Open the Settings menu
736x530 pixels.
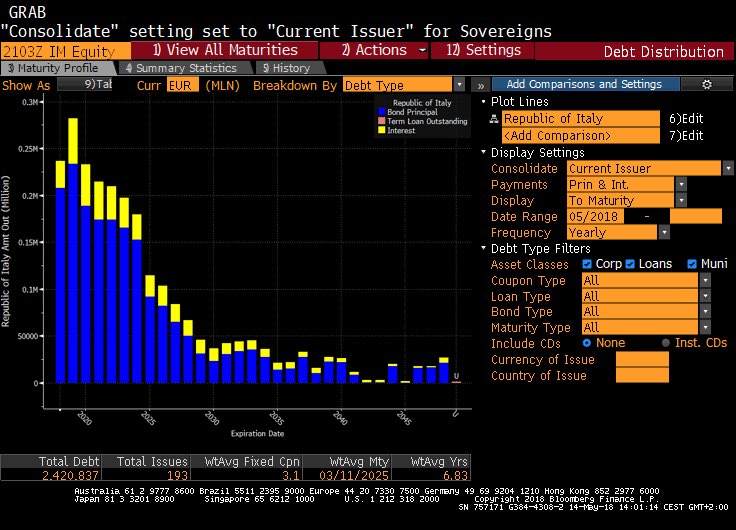(x=483, y=50)
